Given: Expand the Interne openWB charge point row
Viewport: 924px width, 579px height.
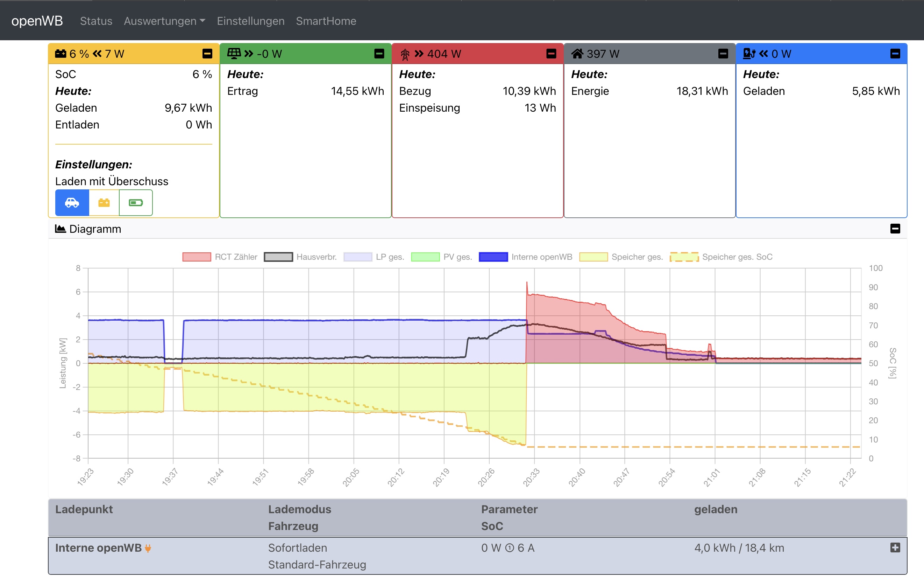Looking at the screenshot, I should (895, 547).
